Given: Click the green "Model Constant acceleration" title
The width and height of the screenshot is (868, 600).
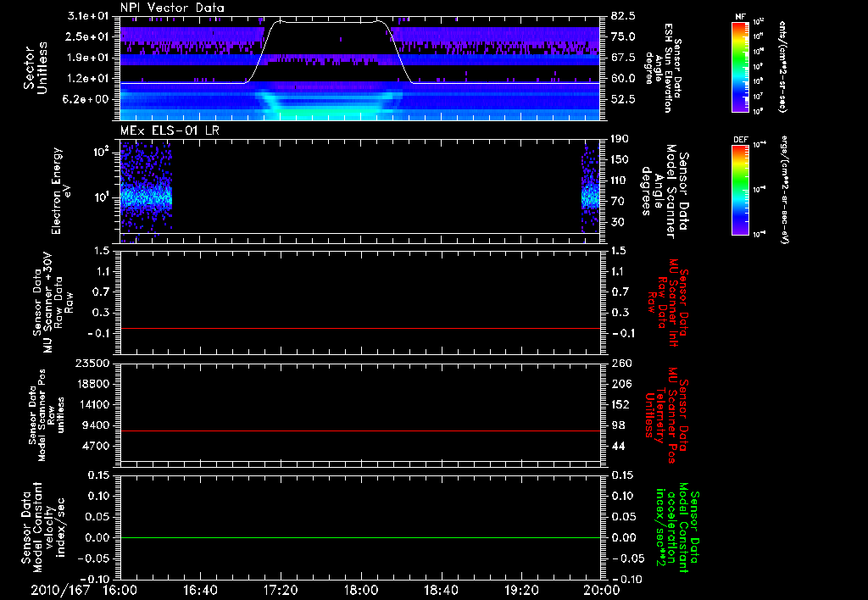Looking at the screenshot, I should [x=677, y=527].
